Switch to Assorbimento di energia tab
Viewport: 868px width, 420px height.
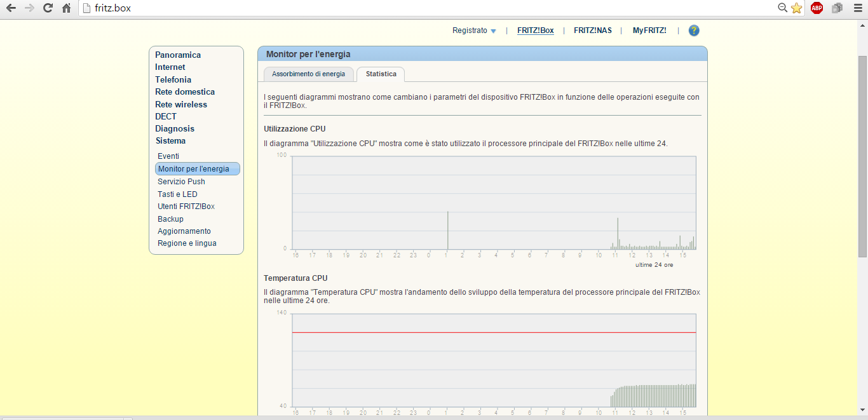308,74
